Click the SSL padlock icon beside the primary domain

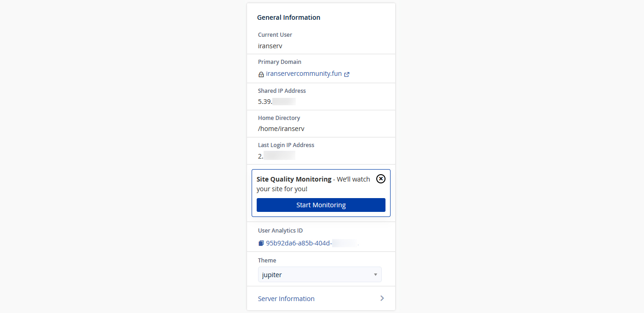coord(261,74)
